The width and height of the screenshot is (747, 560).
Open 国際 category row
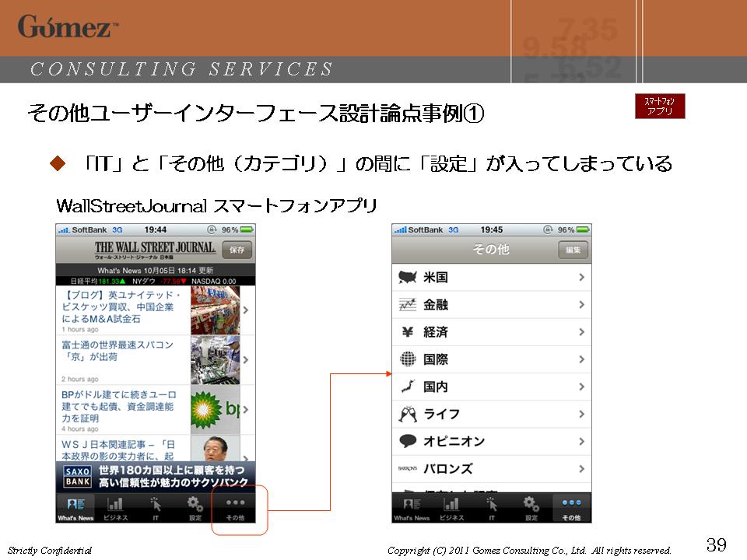click(x=491, y=359)
